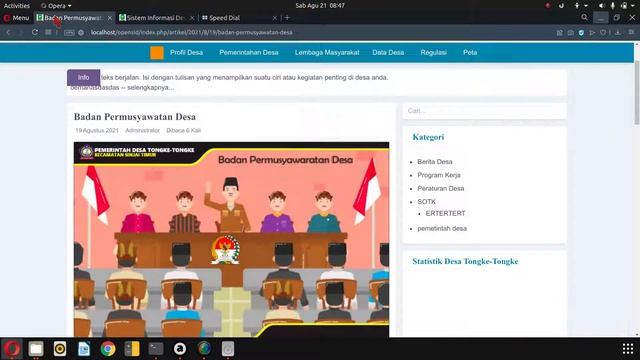
Task: Open the Program Kerja category
Action: pyautogui.click(x=439, y=175)
